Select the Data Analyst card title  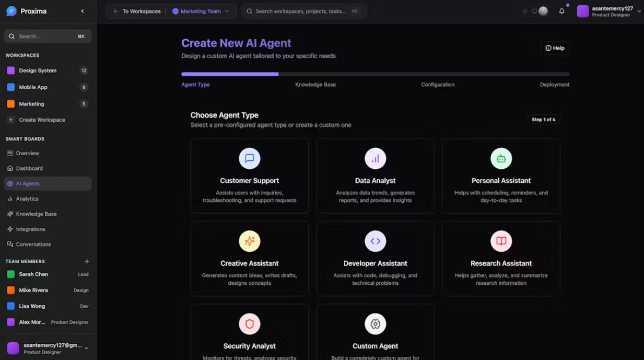click(376, 181)
